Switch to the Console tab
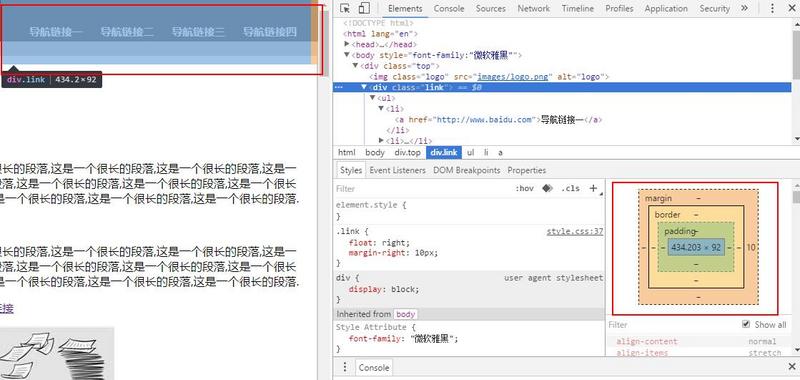This screenshot has height=380, width=800. pos(449,9)
